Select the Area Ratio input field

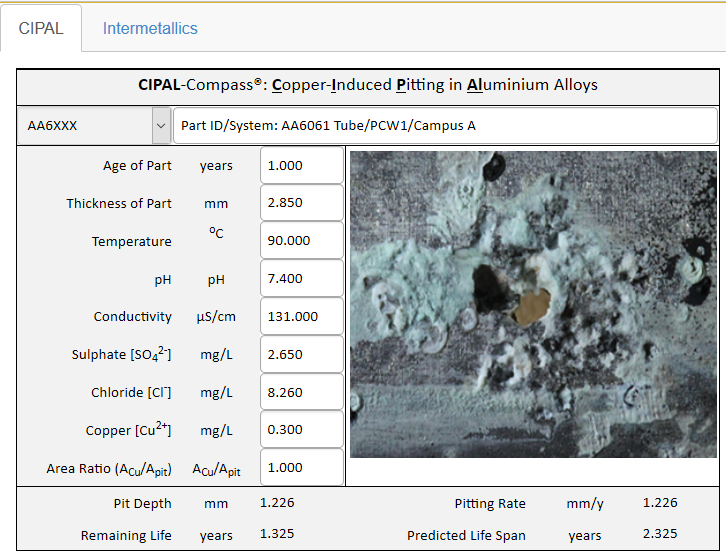(x=301, y=467)
